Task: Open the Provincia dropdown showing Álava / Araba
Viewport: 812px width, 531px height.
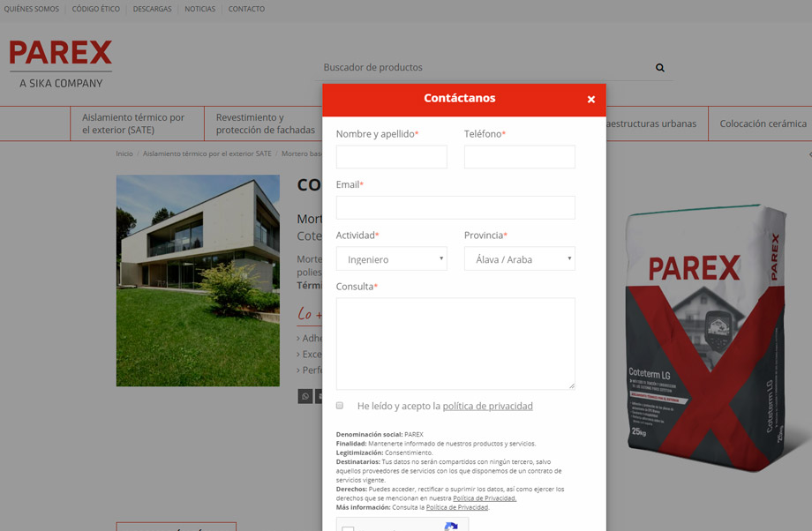Action: [x=519, y=258]
